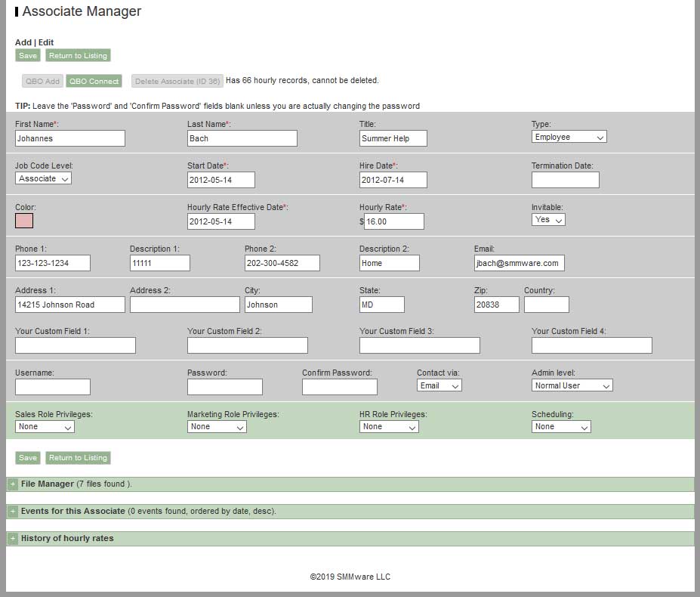Click Your Custom Field 3 input

(420, 345)
